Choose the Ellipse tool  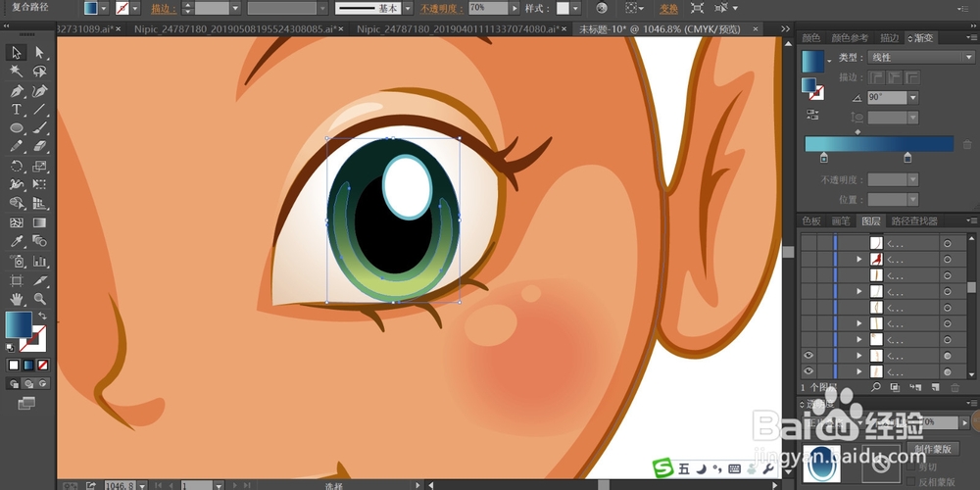pos(17,128)
